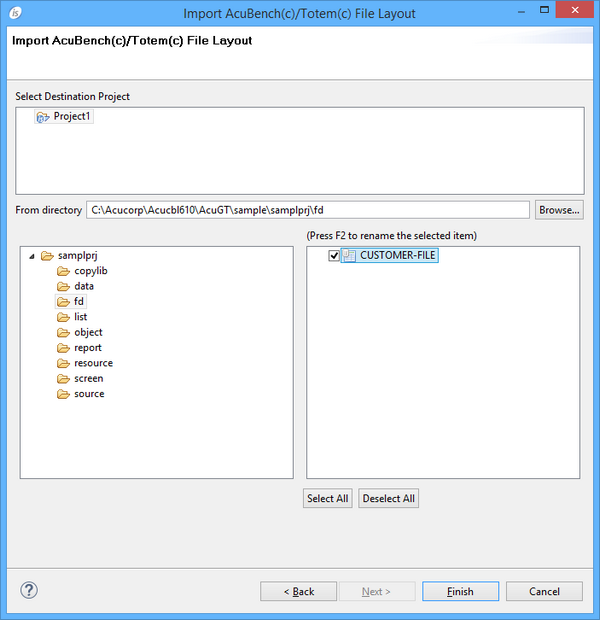
Task: Click the help question mark icon
Action: [x=29, y=591]
